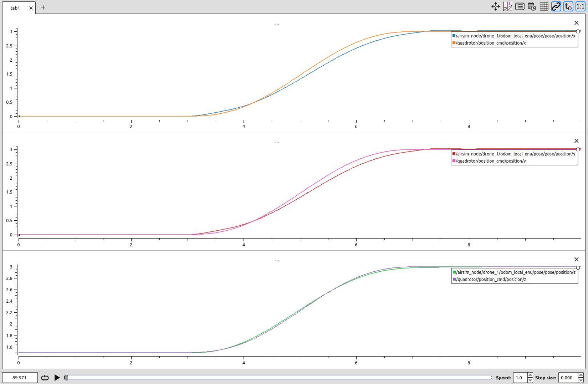This screenshot has width=588, height=384.
Task: Click the orange position_cmd/x legend swatch
Action: (454, 43)
